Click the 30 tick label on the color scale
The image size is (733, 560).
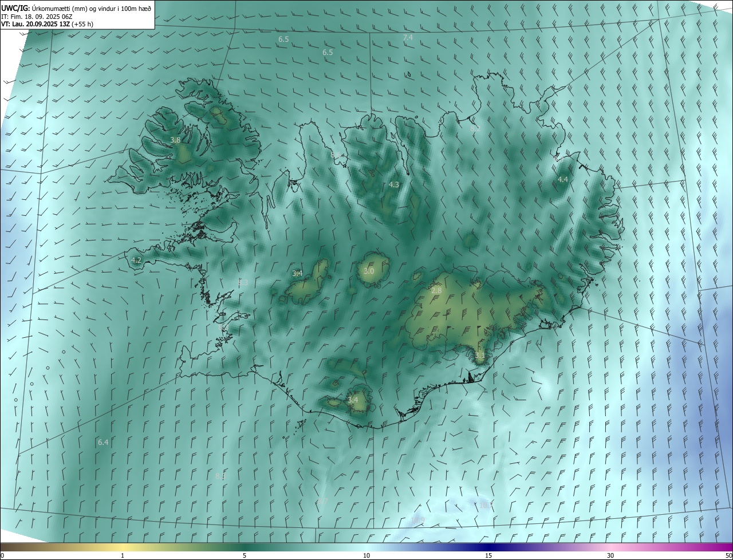click(610, 555)
